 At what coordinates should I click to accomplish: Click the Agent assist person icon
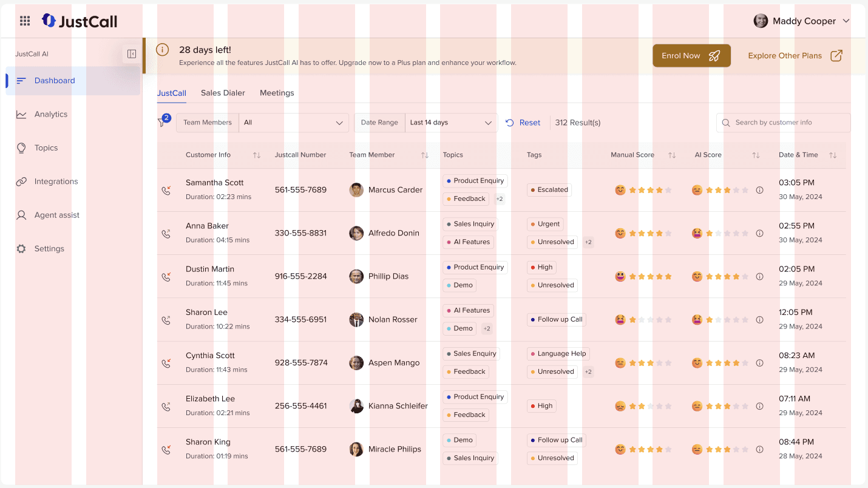[21, 215]
